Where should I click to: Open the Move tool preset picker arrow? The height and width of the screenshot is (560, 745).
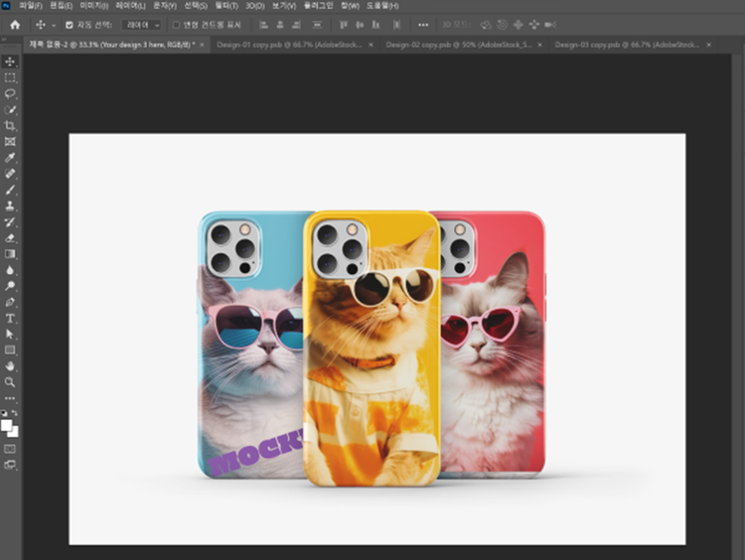point(54,25)
